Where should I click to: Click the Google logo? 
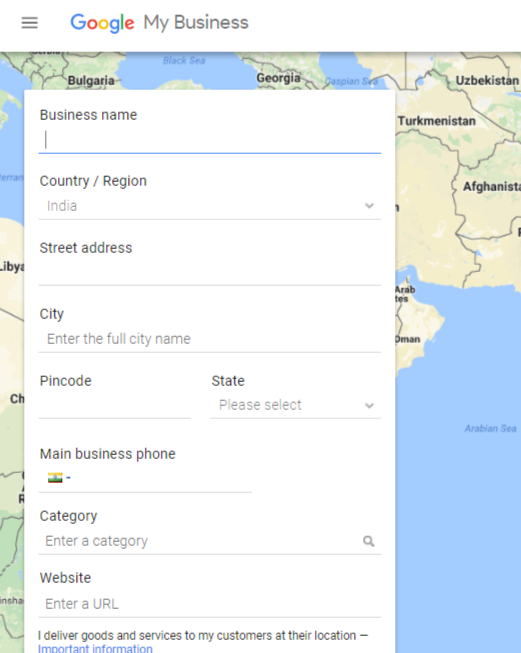pos(102,23)
